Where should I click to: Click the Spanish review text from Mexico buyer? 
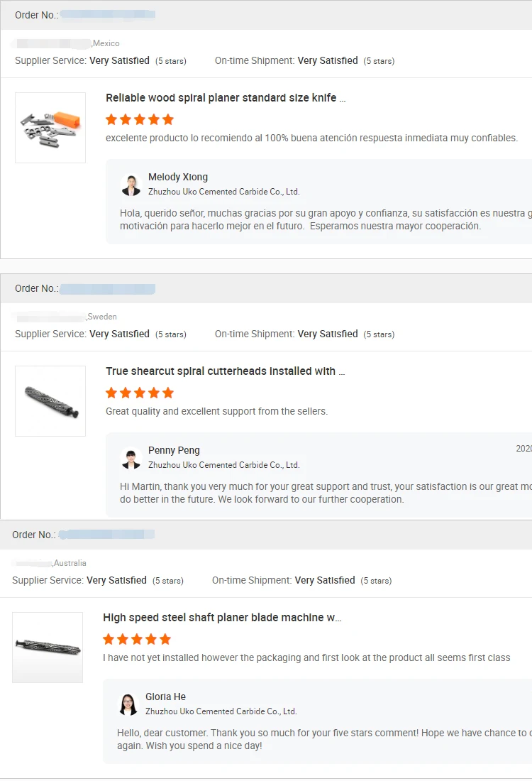(x=311, y=138)
